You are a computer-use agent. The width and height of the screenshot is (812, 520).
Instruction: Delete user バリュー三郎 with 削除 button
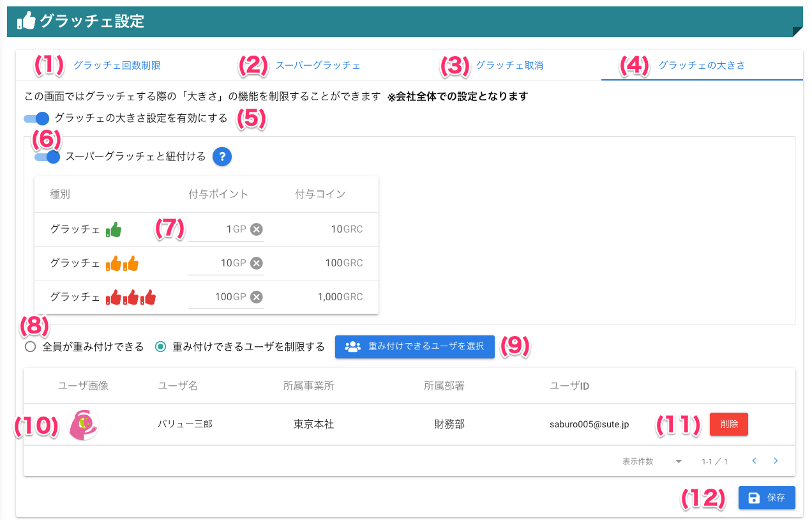tap(728, 424)
